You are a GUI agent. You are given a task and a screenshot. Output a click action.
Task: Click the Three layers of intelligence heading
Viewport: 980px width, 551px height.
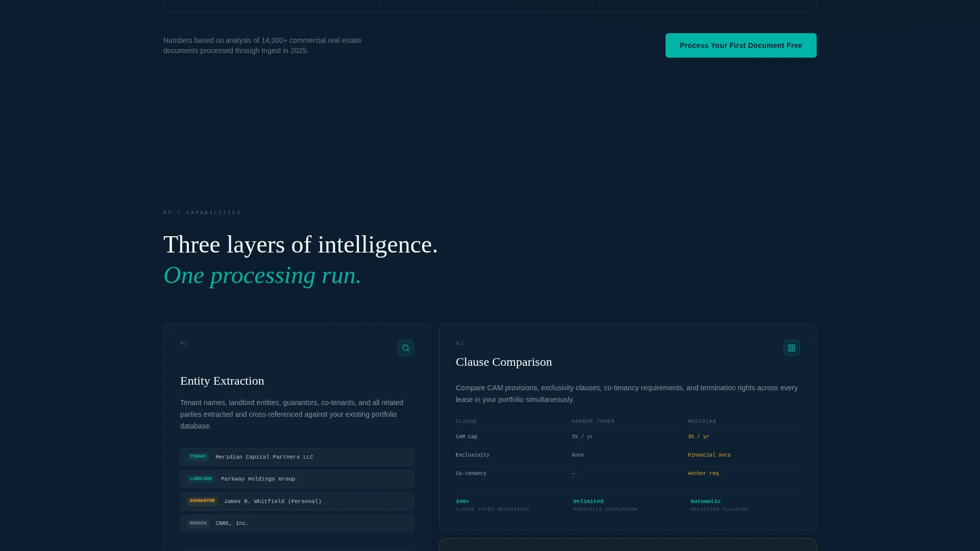click(x=301, y=245)
